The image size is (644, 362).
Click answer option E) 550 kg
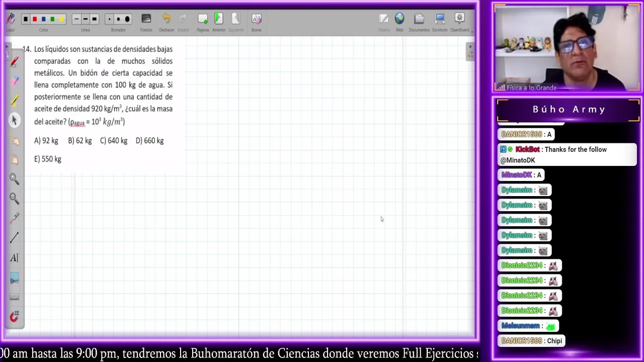coord(48,159)
